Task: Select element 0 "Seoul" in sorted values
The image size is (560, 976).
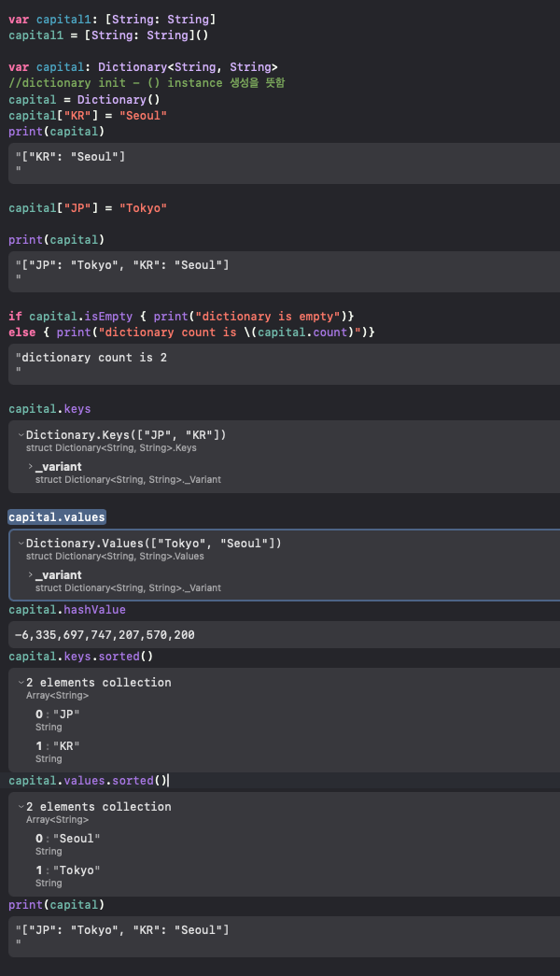Action: click(68, 839)
